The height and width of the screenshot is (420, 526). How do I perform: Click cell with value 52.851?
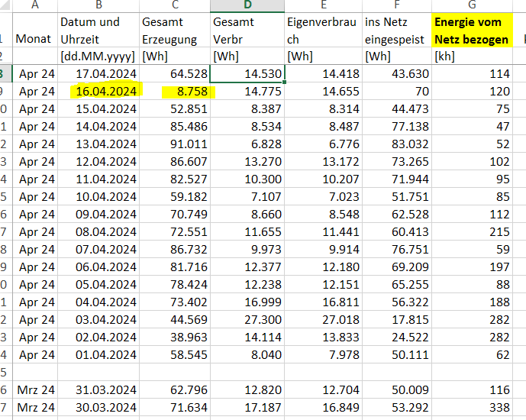pyautogui.click(x=175, y=109)
